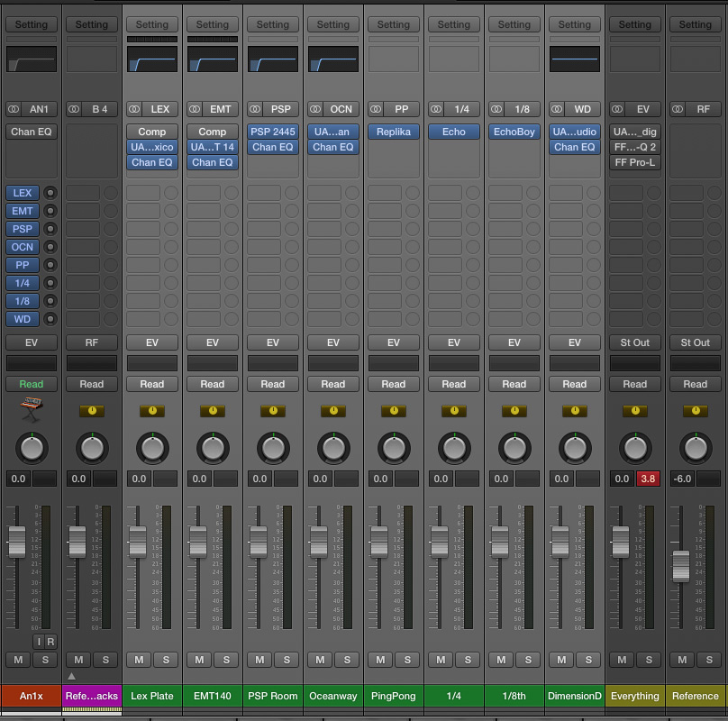728x721 pixels.
Task: Click the An1x keyboard instrument icon
Action: point(32,409)
